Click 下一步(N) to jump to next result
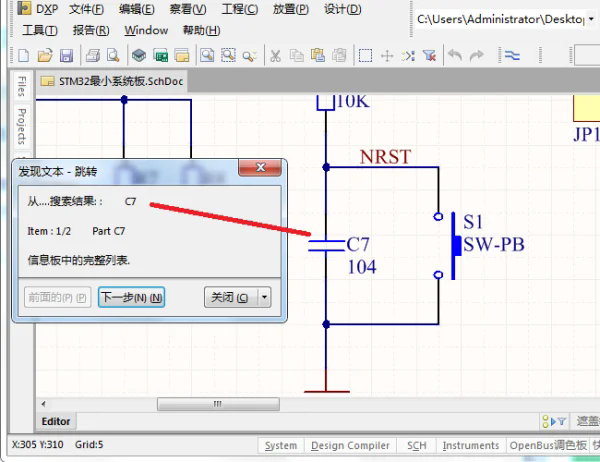The height and width of the screenshot is (462, 600). [131, 297]
